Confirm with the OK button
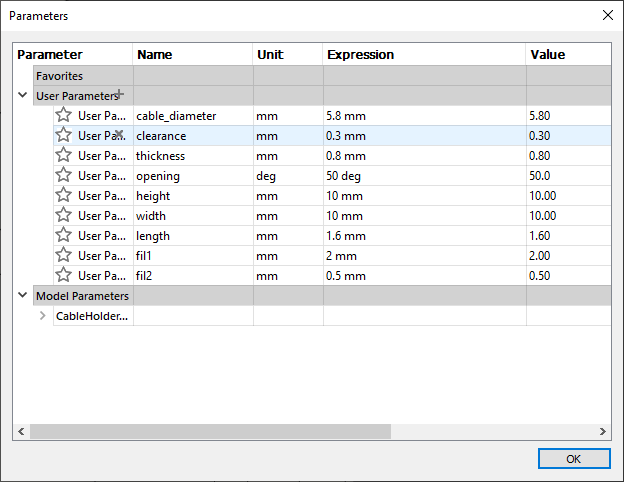Screen dimensions: 624x482 [x=574, y=459]
